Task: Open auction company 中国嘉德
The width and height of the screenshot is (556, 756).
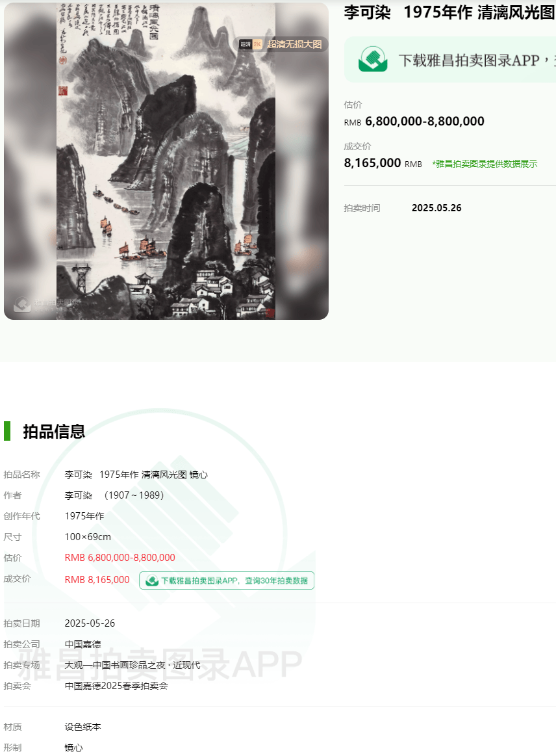Action: tap(83, 644)
